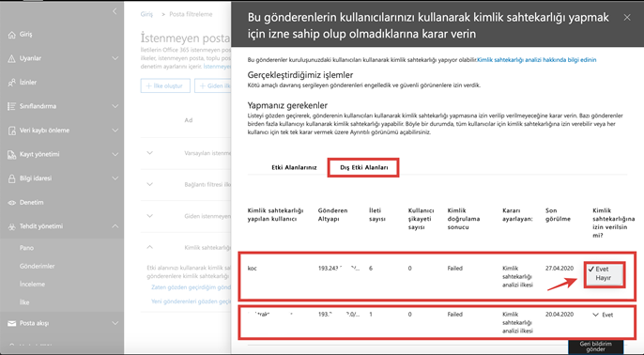Open Zaten gözden geçirdiğim gönderenler link
Image resolution: width=644 pixels, height=355 pixels.
point(191,287)
